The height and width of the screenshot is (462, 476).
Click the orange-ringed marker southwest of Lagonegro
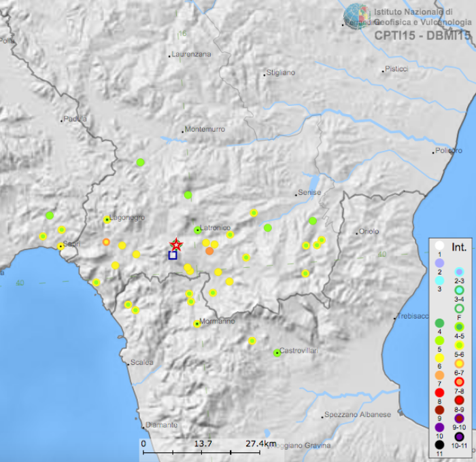pos(105,242)
